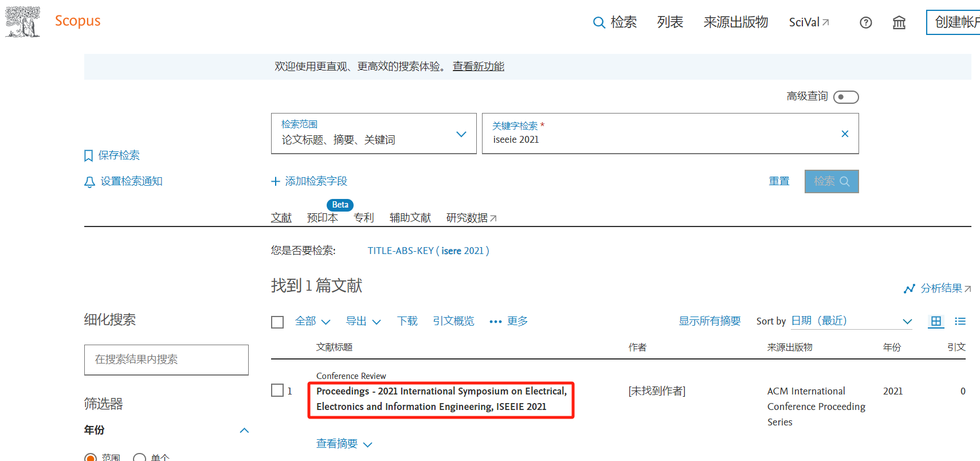Click the bookmark Save search icon
Screen dimensions: 980x461
pos(88,155)
